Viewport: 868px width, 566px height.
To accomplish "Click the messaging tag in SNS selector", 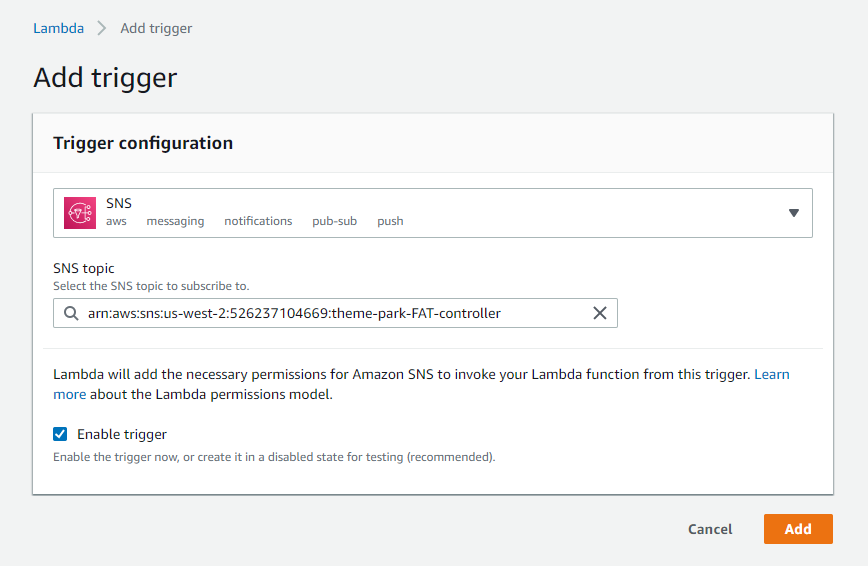I will coord(175,221).
